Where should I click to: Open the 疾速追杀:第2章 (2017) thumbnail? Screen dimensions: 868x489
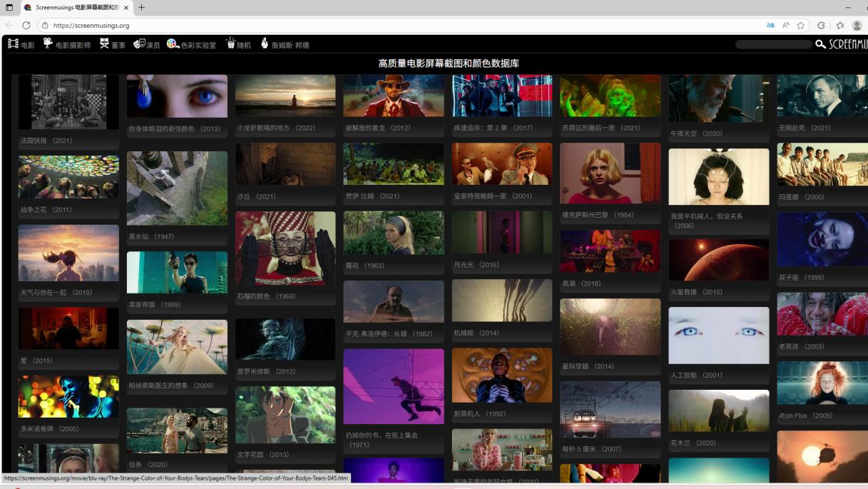click(x=502, y=96)
